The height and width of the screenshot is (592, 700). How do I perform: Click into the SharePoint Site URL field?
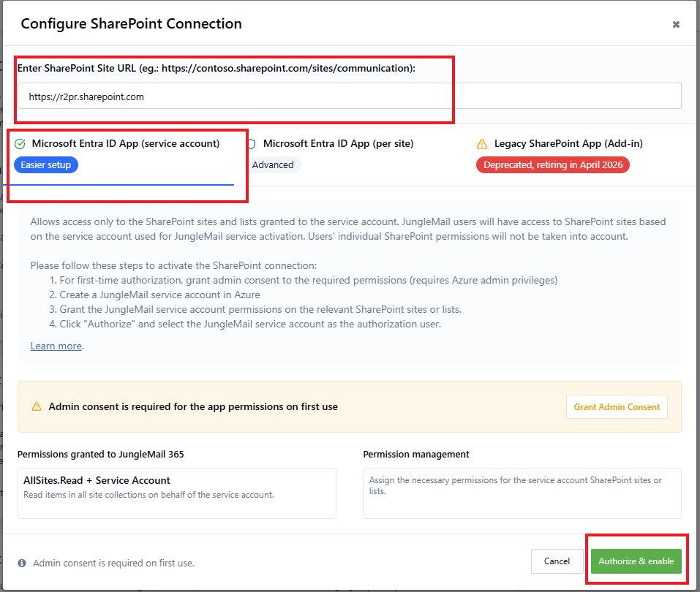350,96
